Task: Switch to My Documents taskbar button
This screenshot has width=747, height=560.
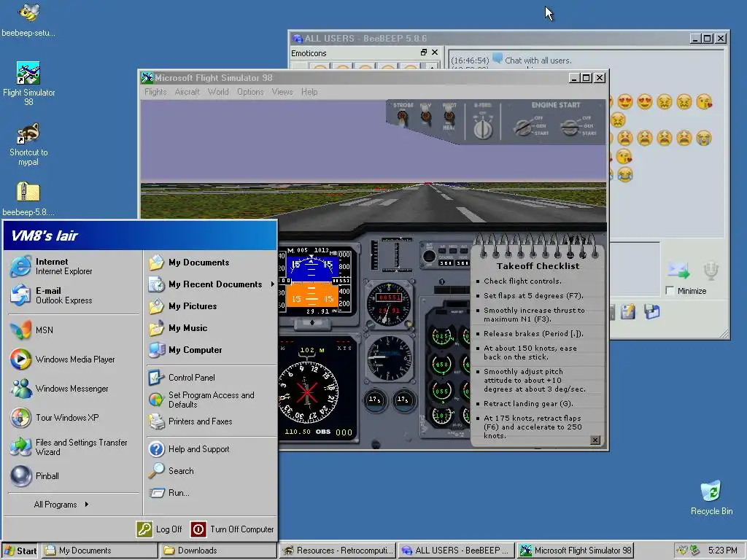Action: (x=99, y=551)
